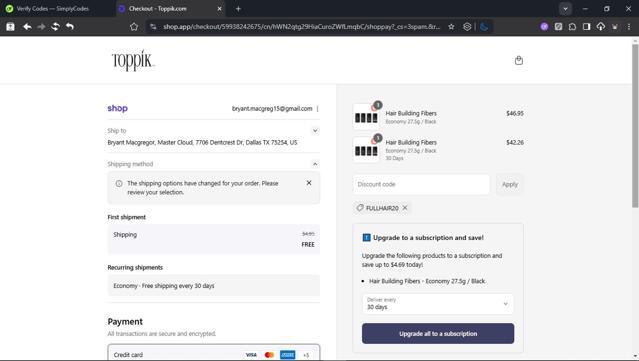Click the $46.95 Hair Building Fibers thumbnail

coord(366,117)
